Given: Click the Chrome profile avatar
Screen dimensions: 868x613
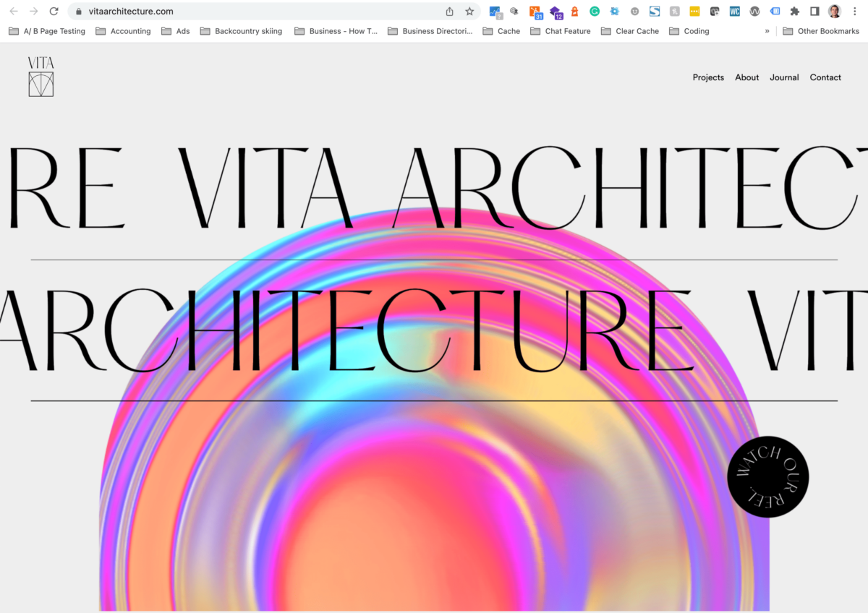Looking at the screenshot, I should pos(833,11).
